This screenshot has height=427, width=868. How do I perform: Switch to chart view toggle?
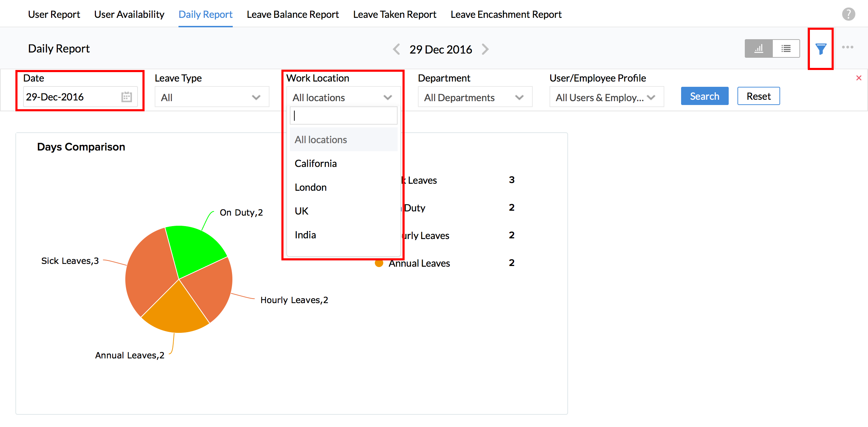(x=758, y=49)
